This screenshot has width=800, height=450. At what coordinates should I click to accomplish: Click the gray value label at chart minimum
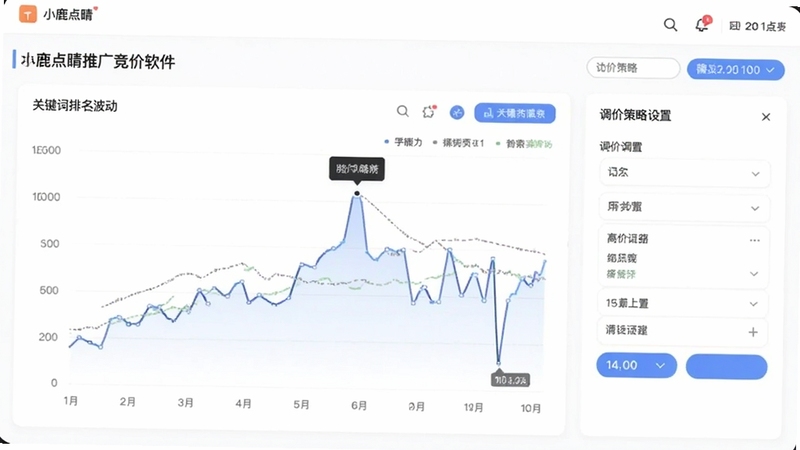coord(510,380)
